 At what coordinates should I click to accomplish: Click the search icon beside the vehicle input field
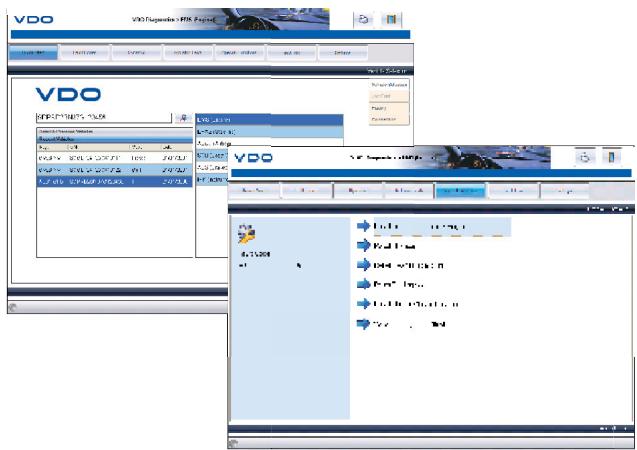184,118
